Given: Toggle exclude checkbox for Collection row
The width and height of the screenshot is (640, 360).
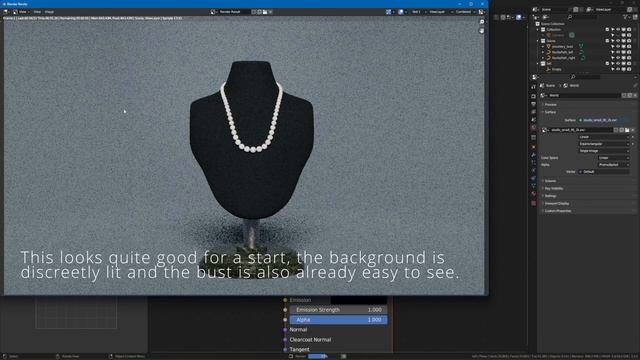Looking at the screenshot, I should tap(607, 29).
